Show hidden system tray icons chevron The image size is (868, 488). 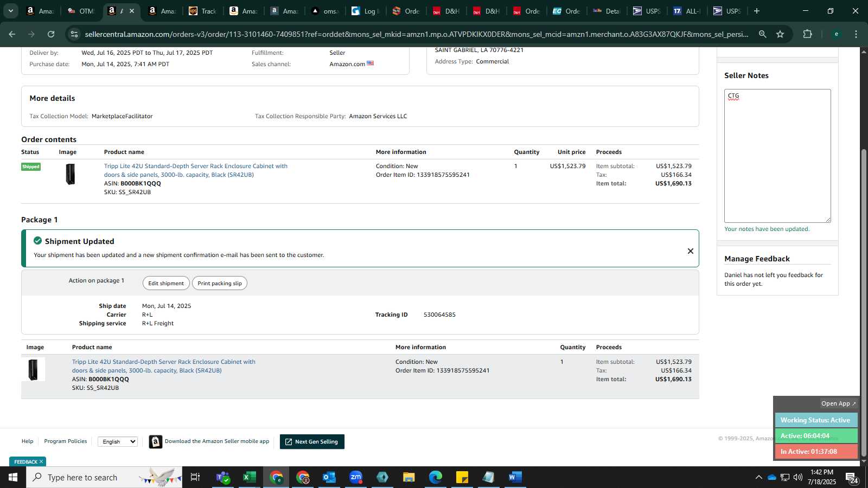(758, 477)
